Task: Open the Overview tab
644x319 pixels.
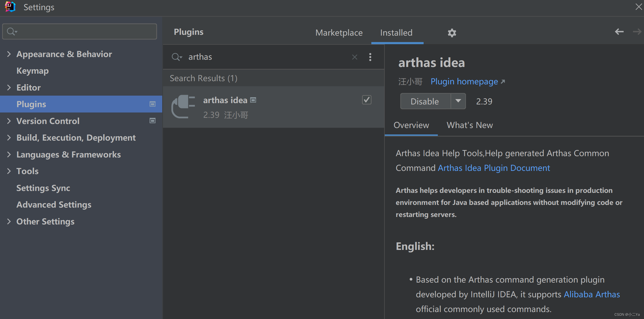Action: click(411, 125)
